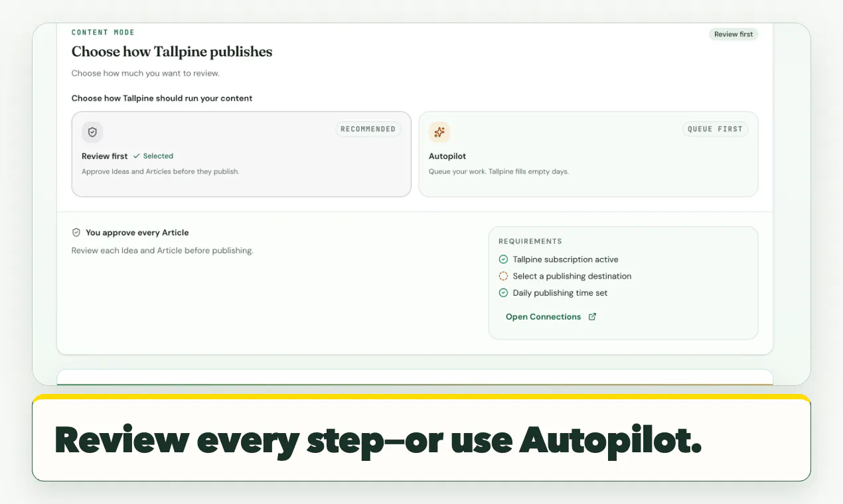
Task: Click the RECOMMENDED badge
Action: (x=368, y=129)
